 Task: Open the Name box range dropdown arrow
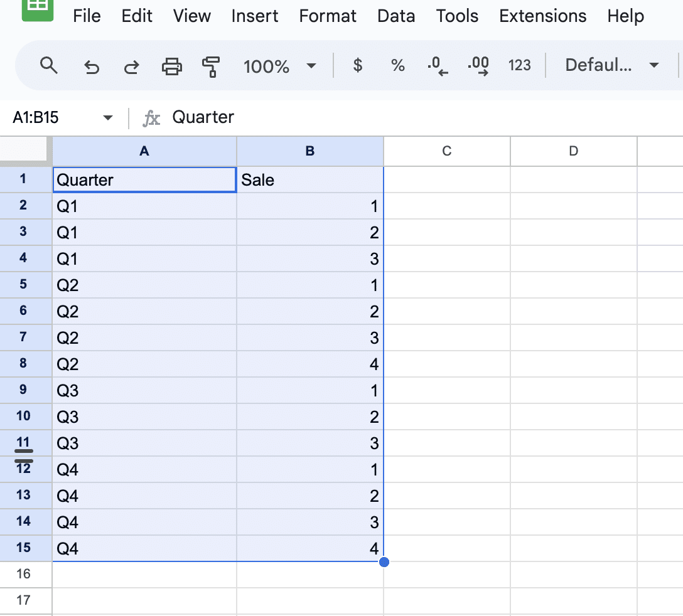pyautogui.click(x=107, y=118)
